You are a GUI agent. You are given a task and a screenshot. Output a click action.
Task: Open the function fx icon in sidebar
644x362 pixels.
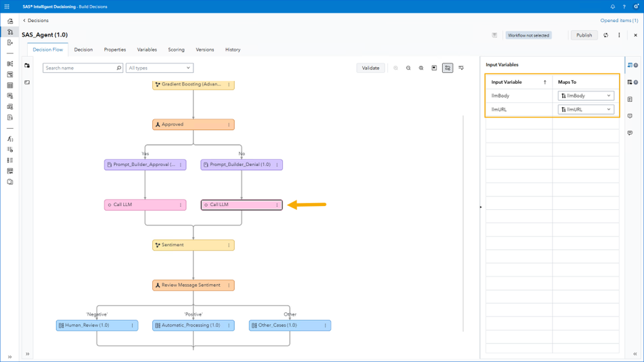coord(10,138)
